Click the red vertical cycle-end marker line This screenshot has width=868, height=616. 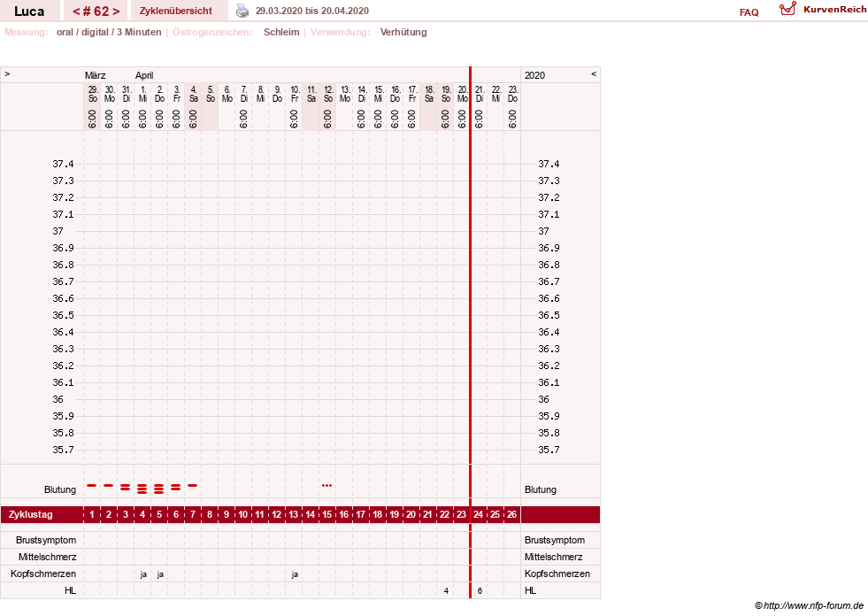tap(470, 333)
